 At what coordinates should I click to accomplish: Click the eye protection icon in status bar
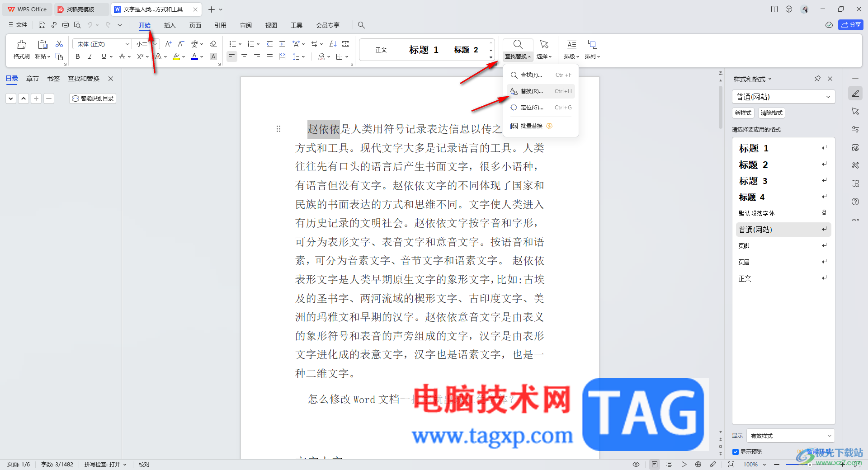(x=636, y=464)
